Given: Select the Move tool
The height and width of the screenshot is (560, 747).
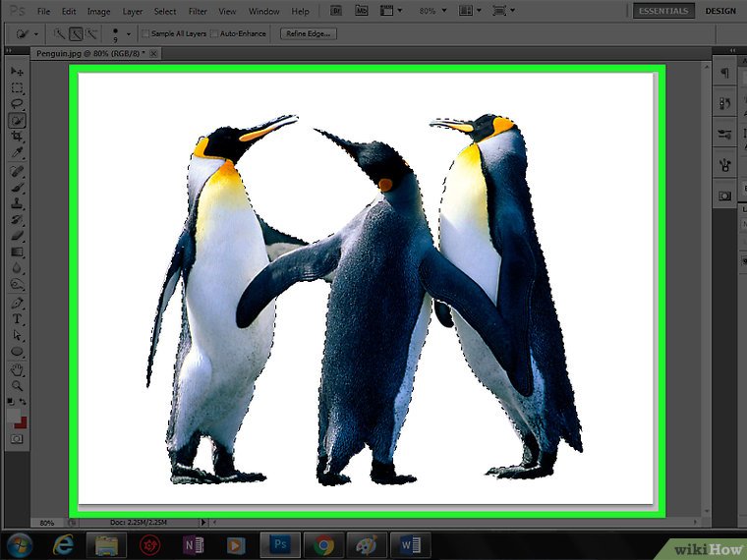Looking at the screenshot, I should coord(17,72).
